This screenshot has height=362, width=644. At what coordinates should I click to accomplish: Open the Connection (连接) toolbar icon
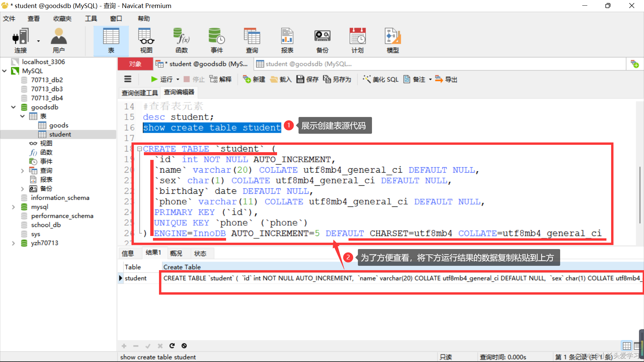point(20,41)
